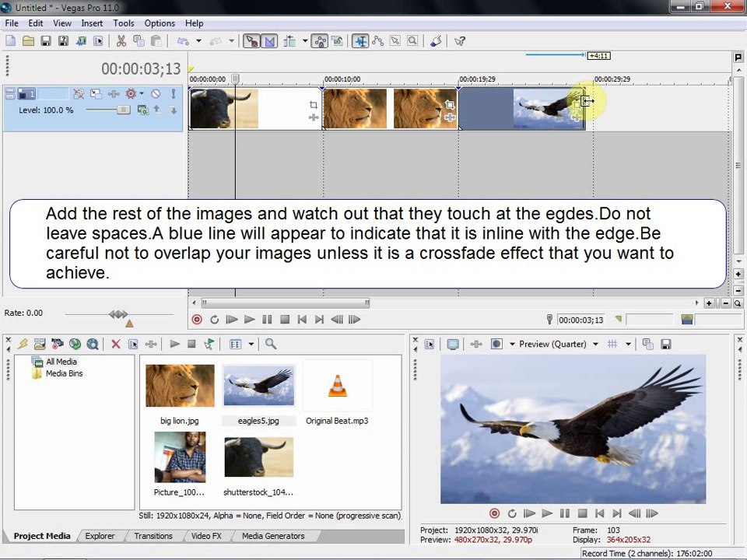This screenshot has height=560, width=747.
Task: Save the project using the floppy disk icon
Action: point(46,41)
